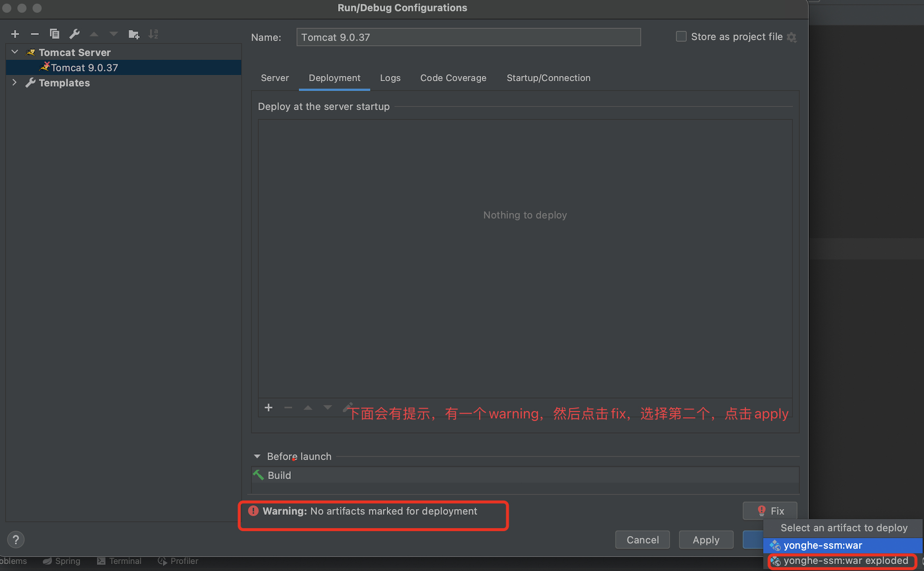
Task: Click the gear beside Store as project file
Action: (792, 37)
